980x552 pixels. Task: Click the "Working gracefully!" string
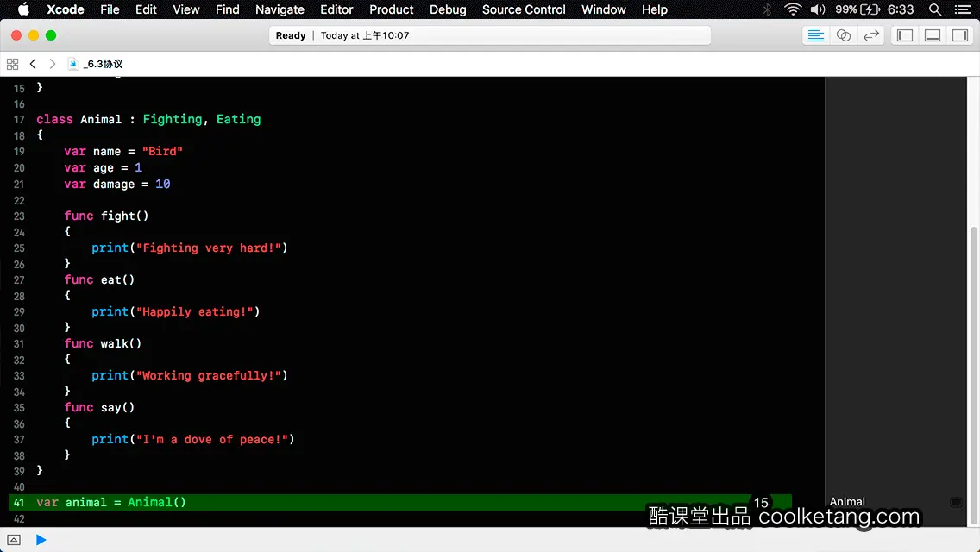(209, 375)
